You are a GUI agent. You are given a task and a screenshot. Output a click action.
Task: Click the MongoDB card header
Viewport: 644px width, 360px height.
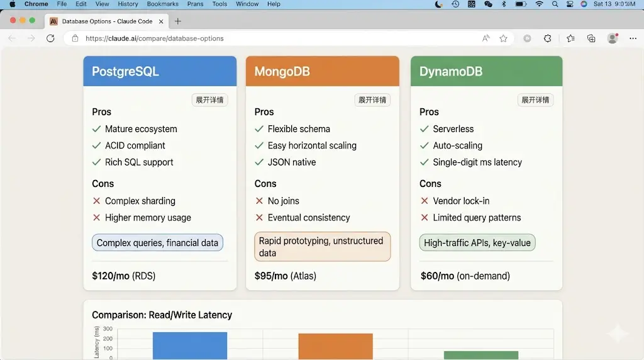pos(323,71)
